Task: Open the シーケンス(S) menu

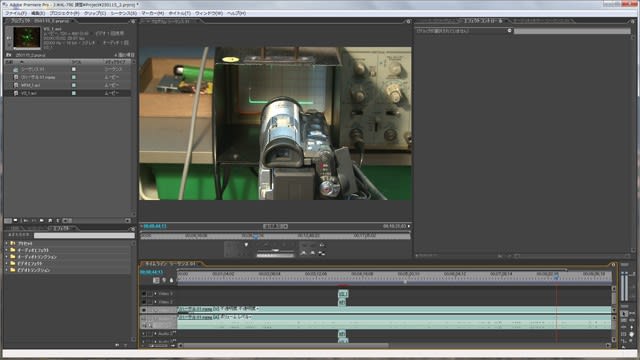Action: [123, 13]
